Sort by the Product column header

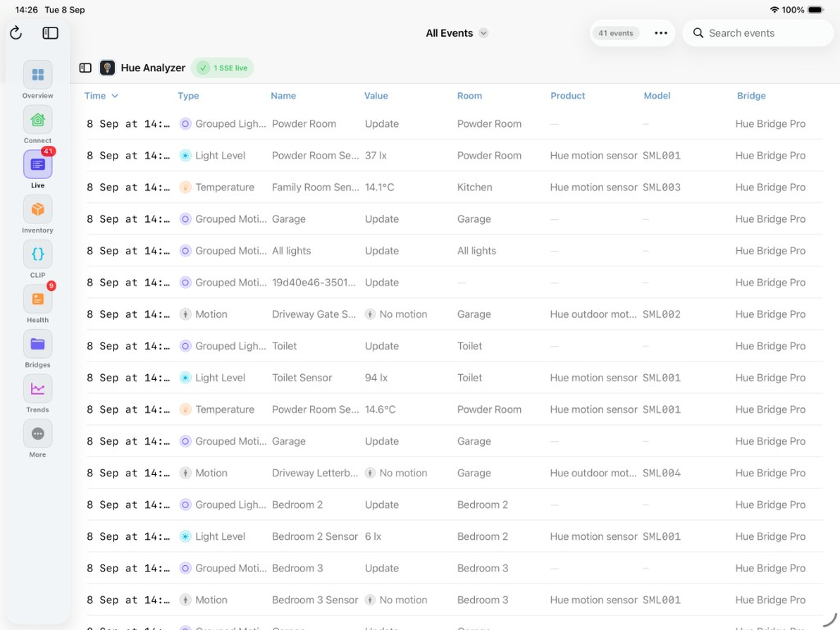[568, 96]
